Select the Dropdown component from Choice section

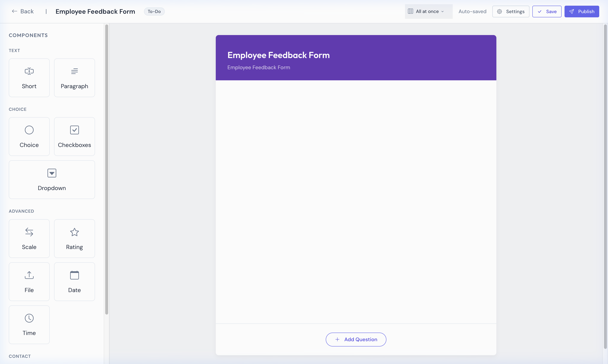point(52,180)
